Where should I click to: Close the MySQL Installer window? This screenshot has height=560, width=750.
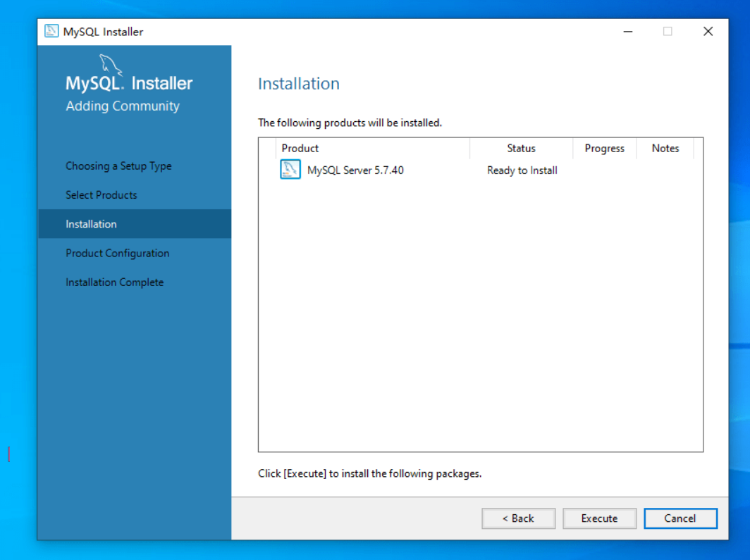click(x=708, y=32)
